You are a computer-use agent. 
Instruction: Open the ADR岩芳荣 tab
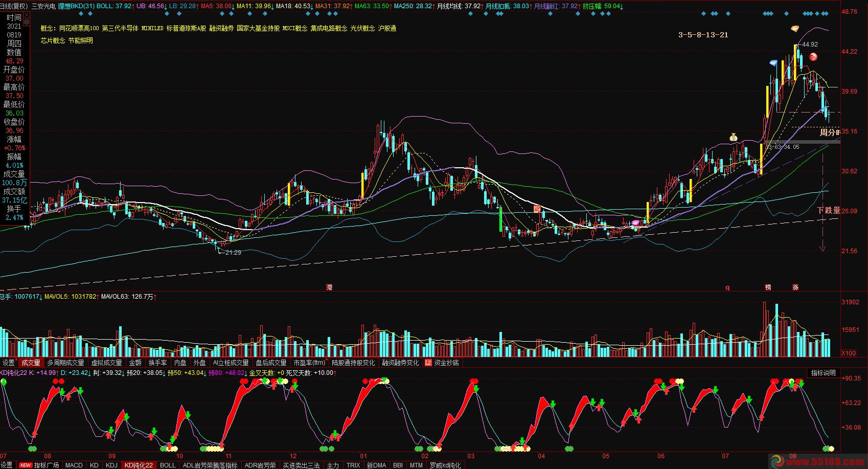point(260,465)
